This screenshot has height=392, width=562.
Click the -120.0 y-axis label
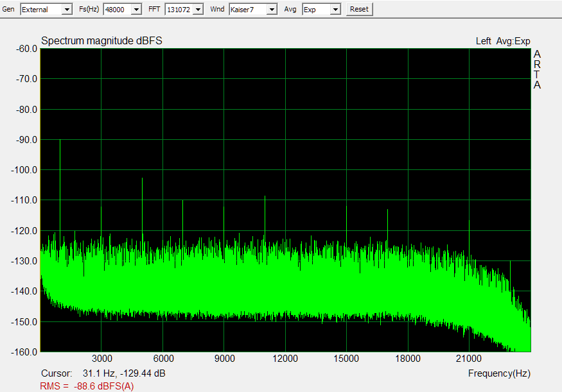[24, 231]
